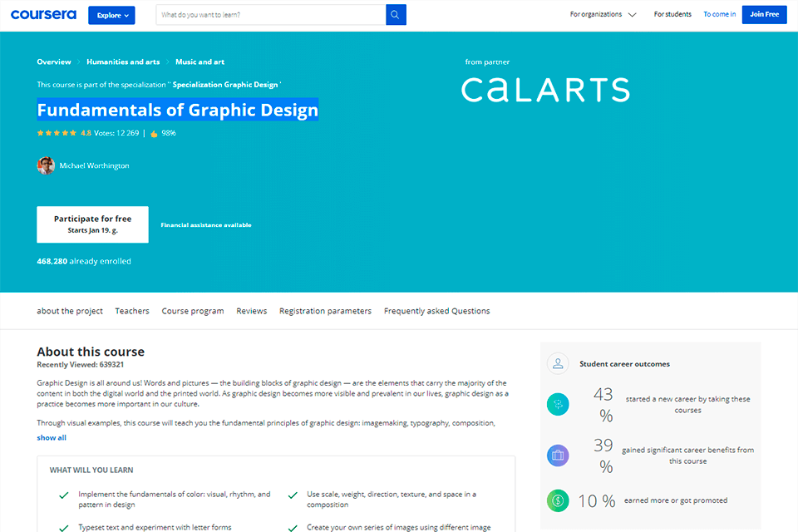
Task: Click the green dollar promotion icon
Action: click(x=558, y=500)
